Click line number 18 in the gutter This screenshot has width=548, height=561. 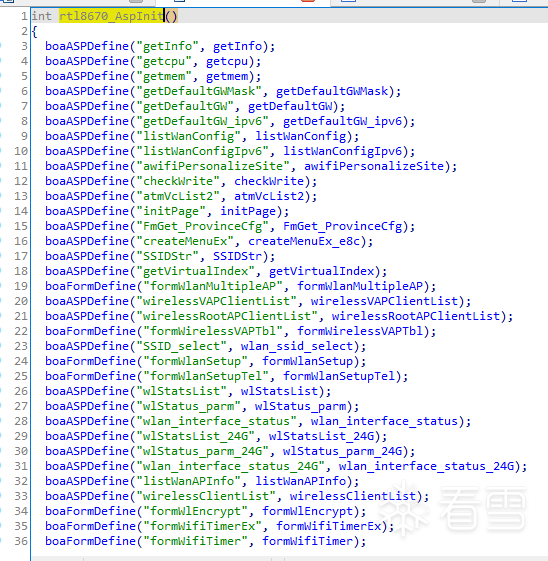click(20, 272)
